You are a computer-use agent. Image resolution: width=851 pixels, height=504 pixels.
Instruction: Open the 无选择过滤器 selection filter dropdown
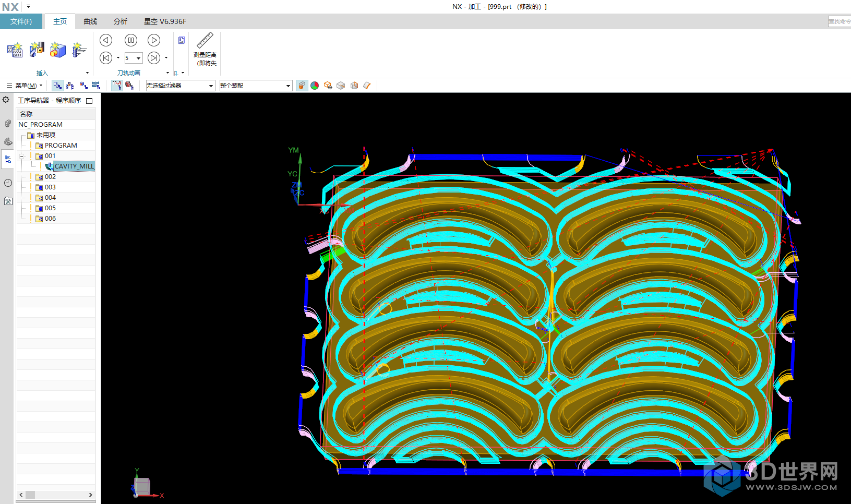click(180, 86)
